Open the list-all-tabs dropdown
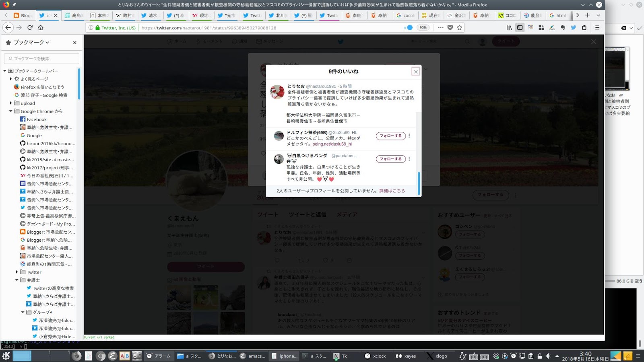The width and height of the screenshot is (644, 362). point(599,15)
